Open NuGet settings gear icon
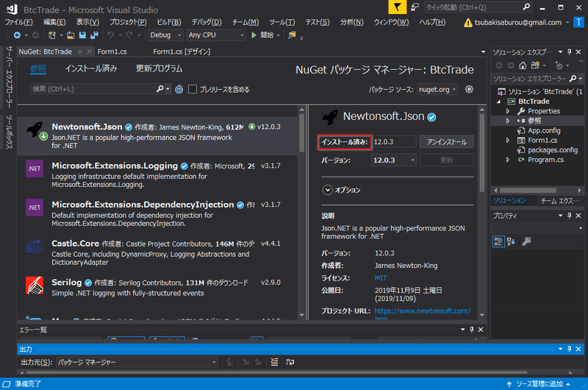Viewport: 588px width, 390px height. [x=469, y=89]
